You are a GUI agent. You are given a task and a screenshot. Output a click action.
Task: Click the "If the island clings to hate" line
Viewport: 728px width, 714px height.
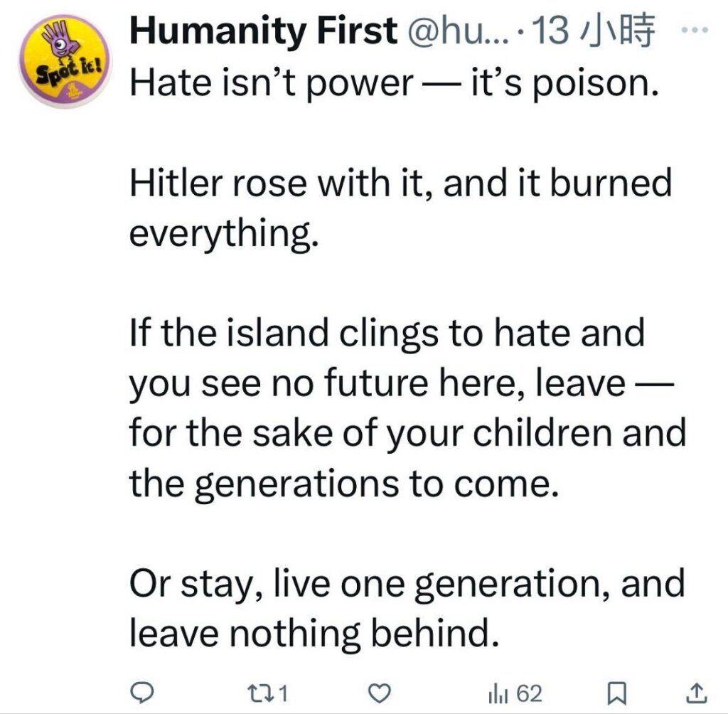[387, 333]
